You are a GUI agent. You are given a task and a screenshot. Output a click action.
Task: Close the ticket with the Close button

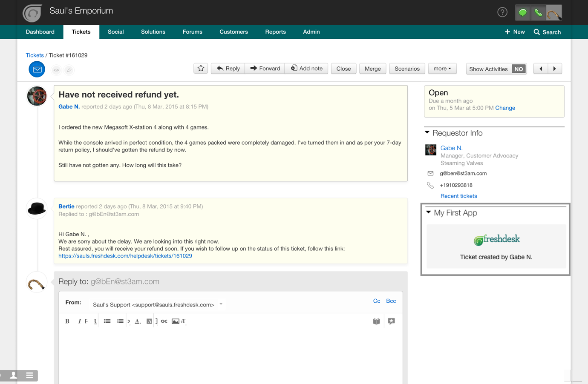[343, 69]
